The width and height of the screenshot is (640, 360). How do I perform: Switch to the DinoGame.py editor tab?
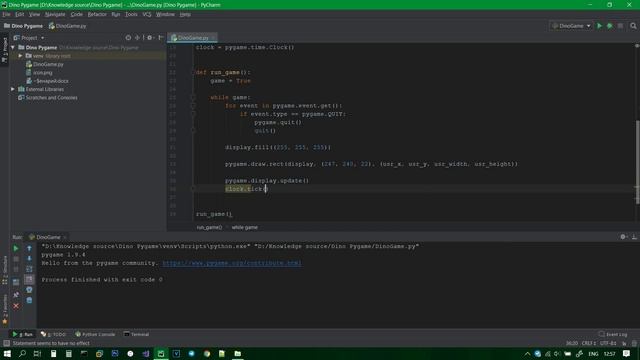click(x=193, y=38)
